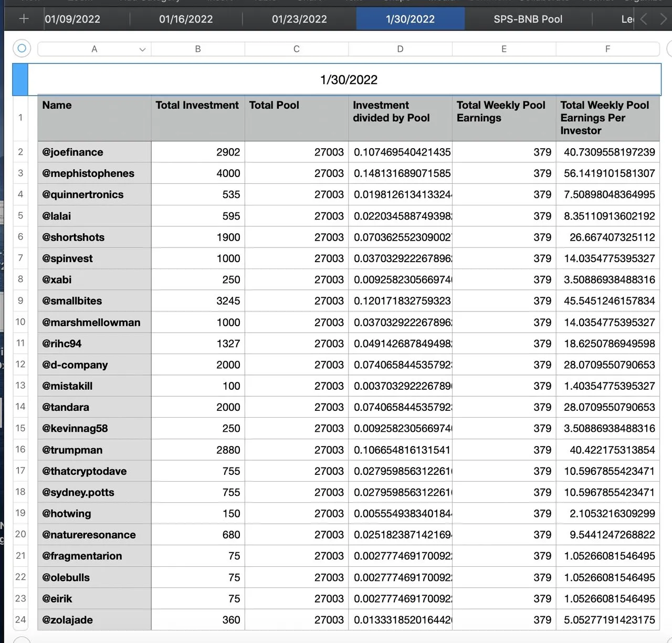Select column F header
The height and width of the screenshot is (643, 672).
tap(607, 49)
